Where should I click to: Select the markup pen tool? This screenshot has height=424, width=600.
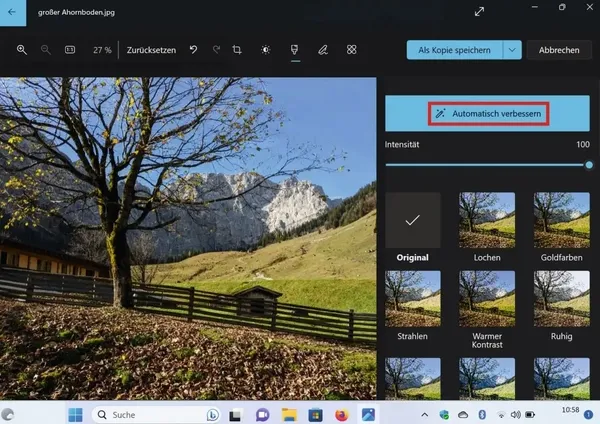point(322,50)
